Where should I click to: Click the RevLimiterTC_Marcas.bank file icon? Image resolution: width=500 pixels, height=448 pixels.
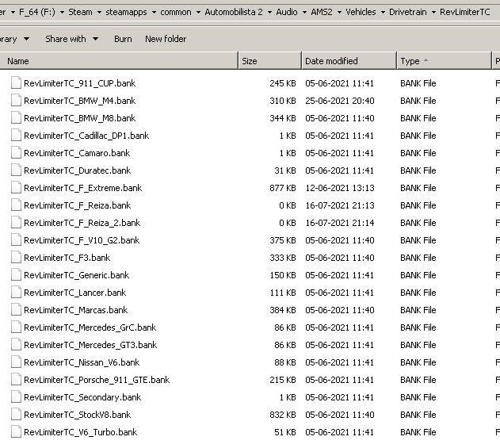coord(16,310)
